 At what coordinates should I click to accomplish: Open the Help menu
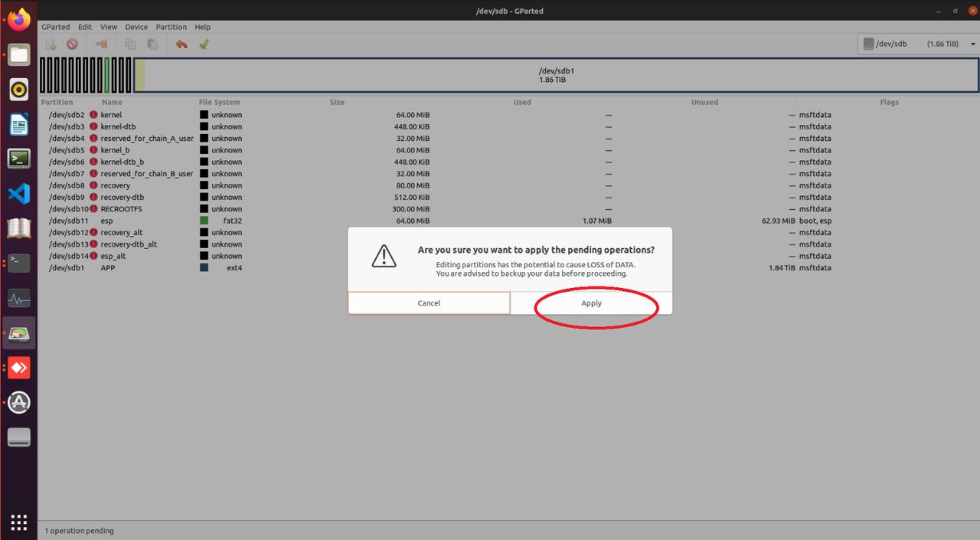coord(202,27)
